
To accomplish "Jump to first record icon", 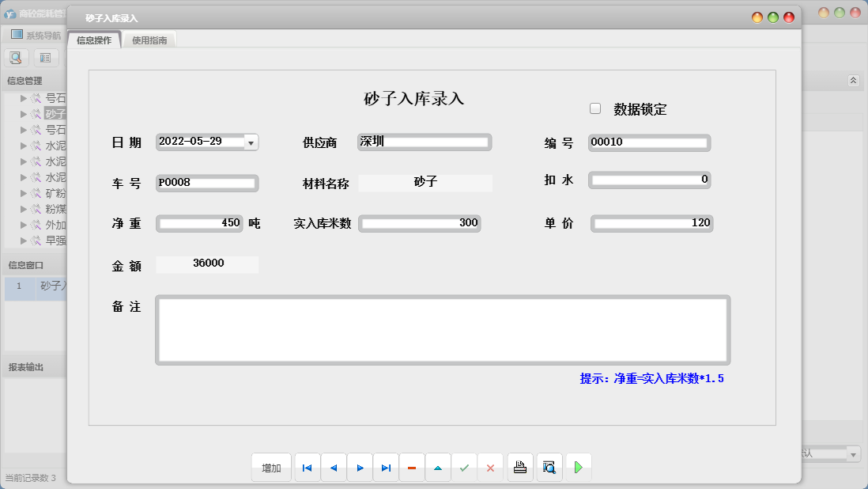I will pos(307,467).
